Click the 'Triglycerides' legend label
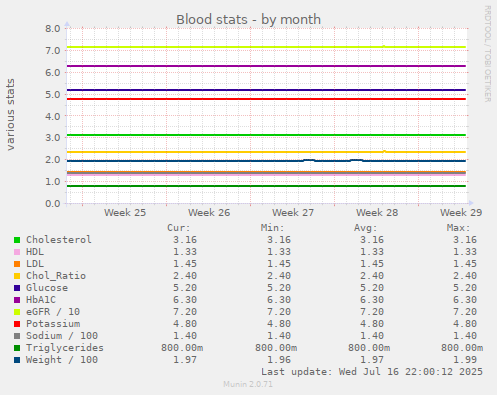This screenshot has width=497, height=395. [x=65, y=348]
